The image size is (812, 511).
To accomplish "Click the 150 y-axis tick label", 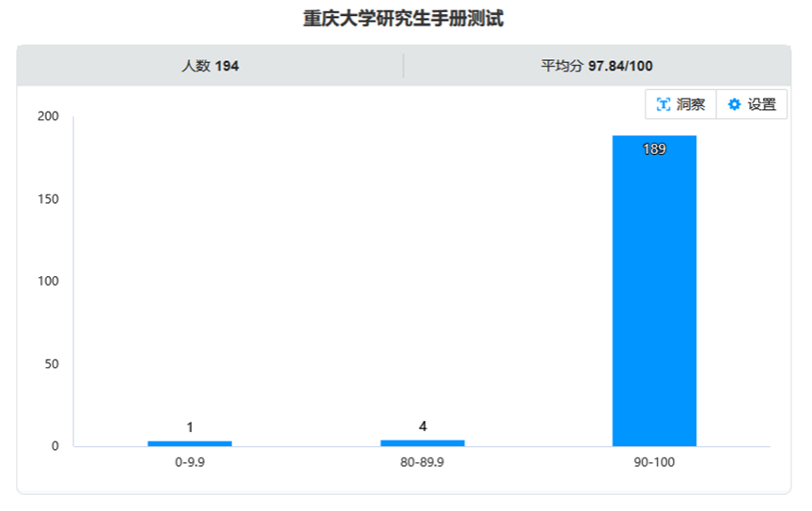I will [x=48, y=199].
